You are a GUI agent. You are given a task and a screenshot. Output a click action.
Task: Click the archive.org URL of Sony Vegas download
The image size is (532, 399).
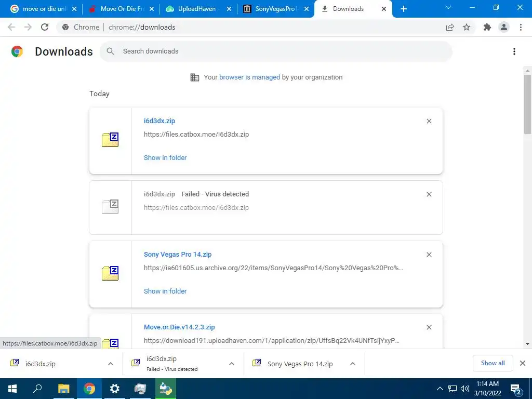273,268
